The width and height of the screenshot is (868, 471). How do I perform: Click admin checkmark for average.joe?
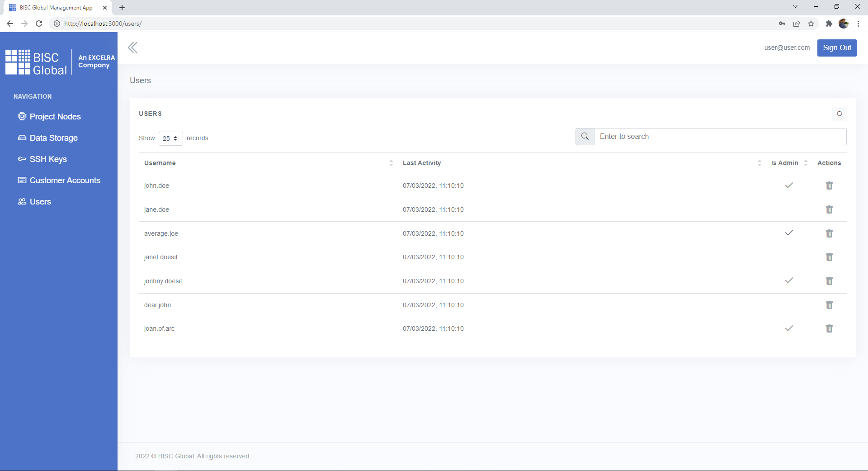[x=789, y=233]
